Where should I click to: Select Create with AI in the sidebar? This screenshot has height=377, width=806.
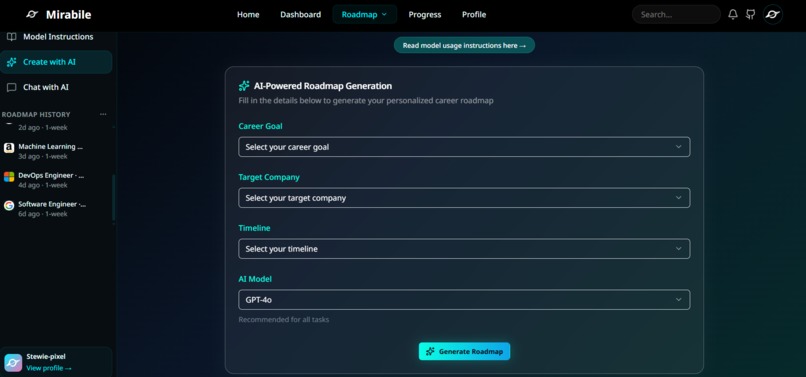[56, 62]
